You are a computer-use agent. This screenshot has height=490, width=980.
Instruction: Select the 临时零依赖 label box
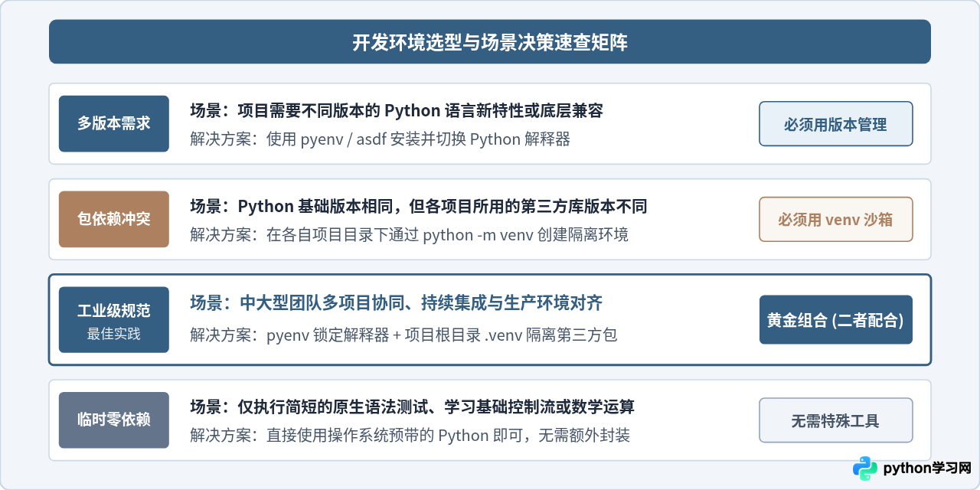[114, 420]
